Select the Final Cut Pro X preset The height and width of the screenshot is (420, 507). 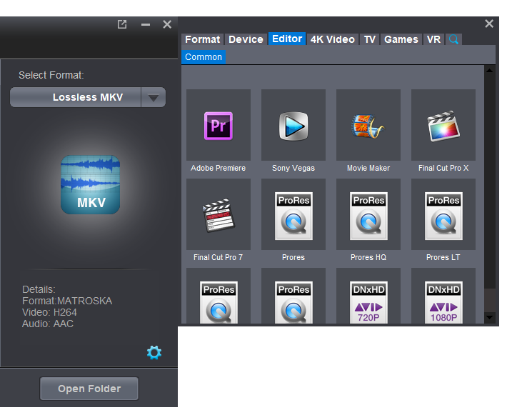point(443,125)
